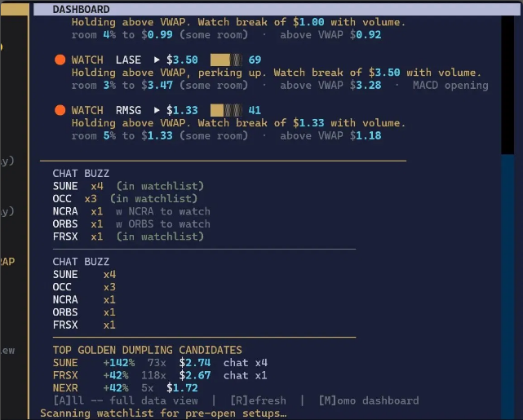Click the orange dot beside WATCH LASE
The height and width of the screenshot is (420, 523).
[x=60, y=60]
